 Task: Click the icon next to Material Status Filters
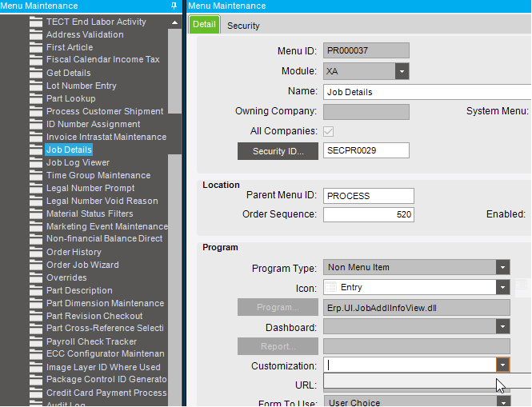click(36, 214)
